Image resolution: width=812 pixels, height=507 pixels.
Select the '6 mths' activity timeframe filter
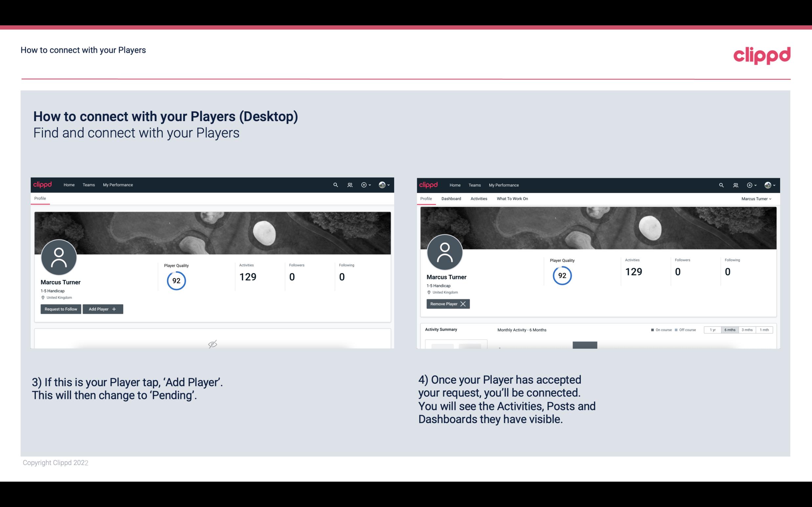tap(730, 329)
